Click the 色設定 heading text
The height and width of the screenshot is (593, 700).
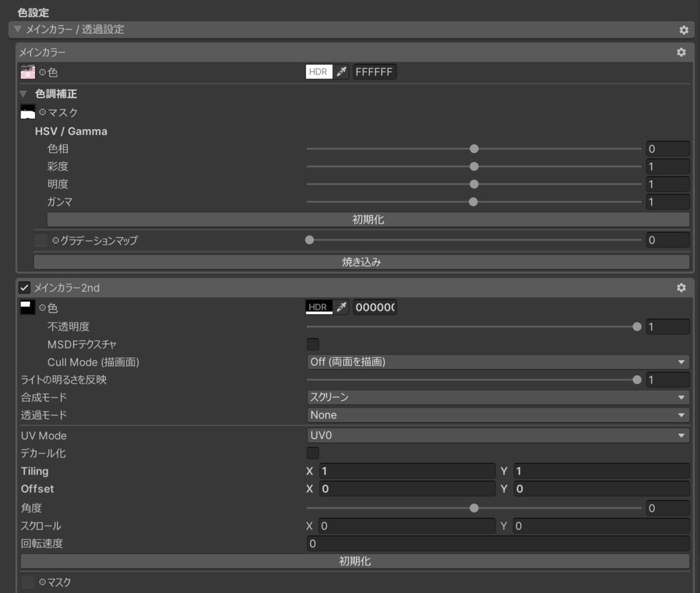point(33,12)
